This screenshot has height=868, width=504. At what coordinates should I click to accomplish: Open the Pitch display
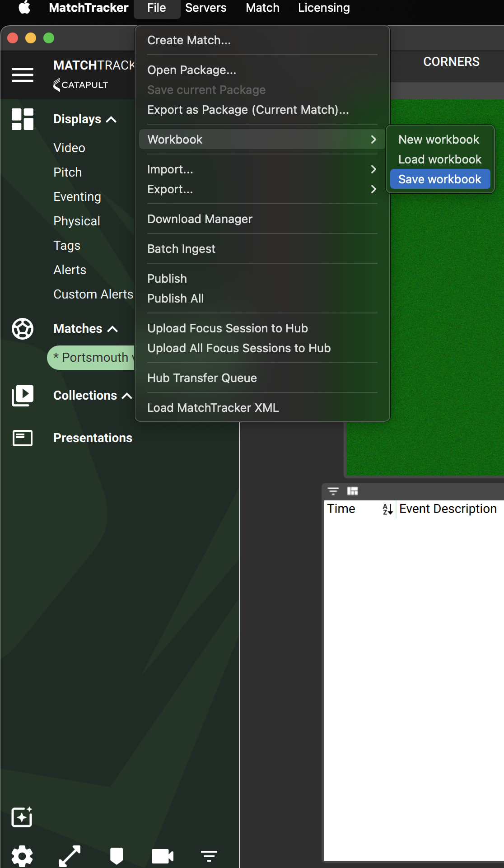coord(67,173)
